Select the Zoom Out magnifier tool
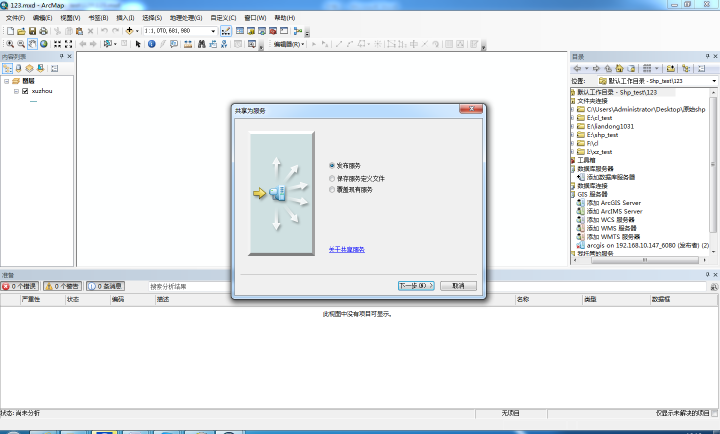Image resolution: width=720 pixels, height=434 pixels. point(21,44)
